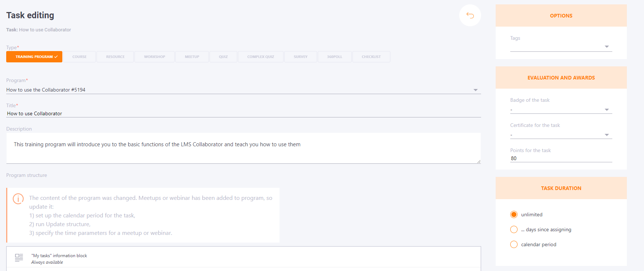
Task: Select the Complex Quiz type
Action: coord(261,57)
